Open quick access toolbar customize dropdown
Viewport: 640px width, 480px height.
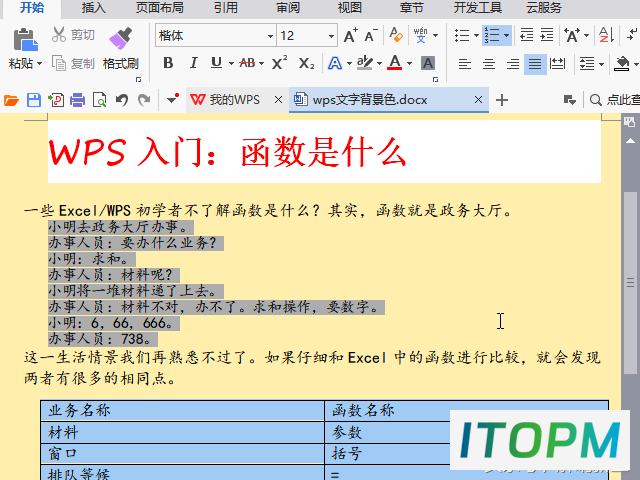(x=173, y=98)
